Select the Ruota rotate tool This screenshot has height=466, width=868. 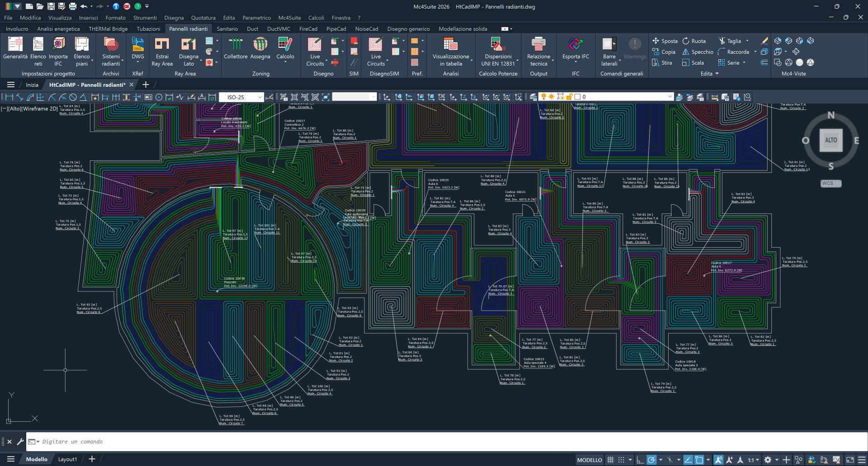pos(694,41)
